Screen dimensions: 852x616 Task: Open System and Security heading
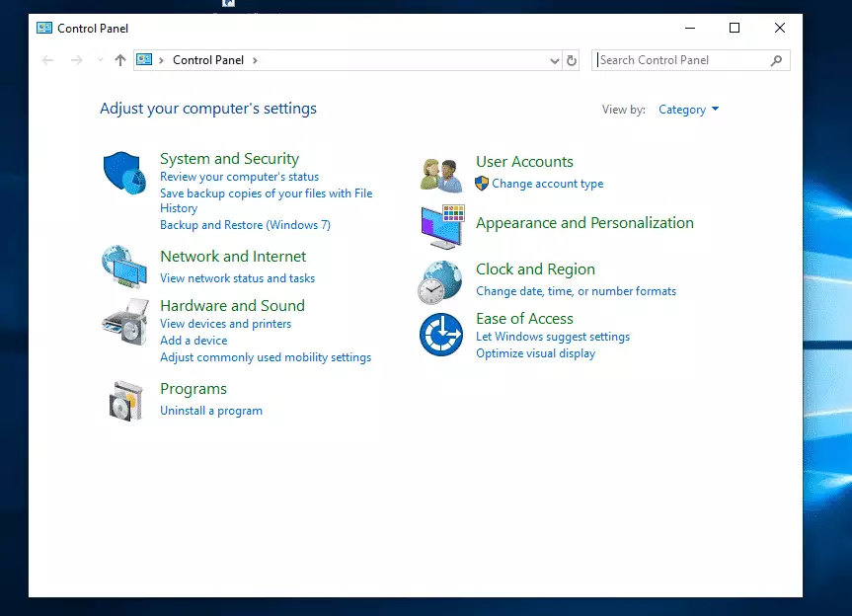tap(229, 159)
